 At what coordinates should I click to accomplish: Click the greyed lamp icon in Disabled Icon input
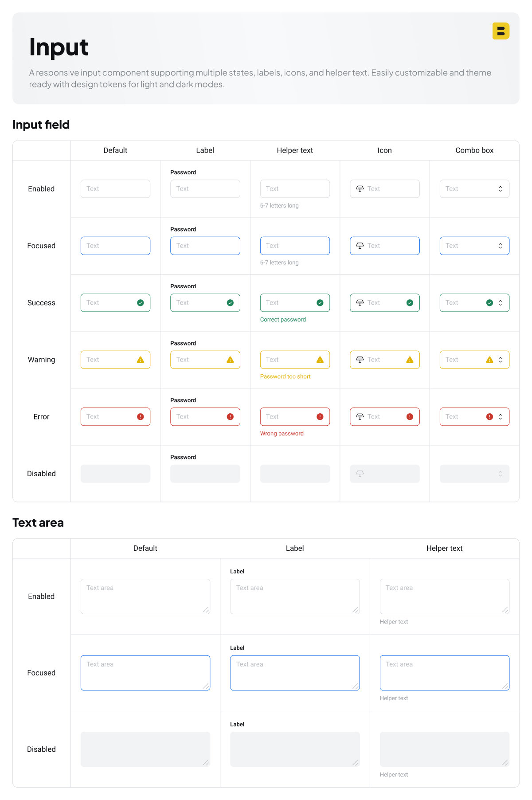tap(360, 474)
